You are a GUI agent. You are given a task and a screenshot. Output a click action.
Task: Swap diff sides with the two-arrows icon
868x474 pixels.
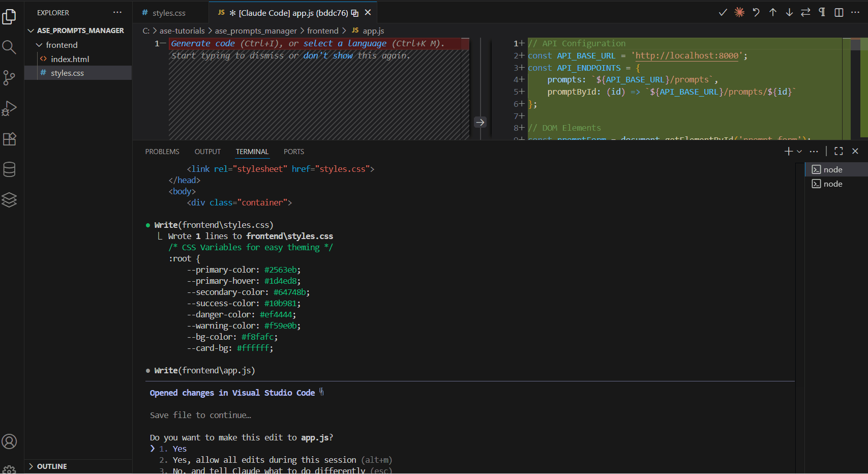pos(805,12)
